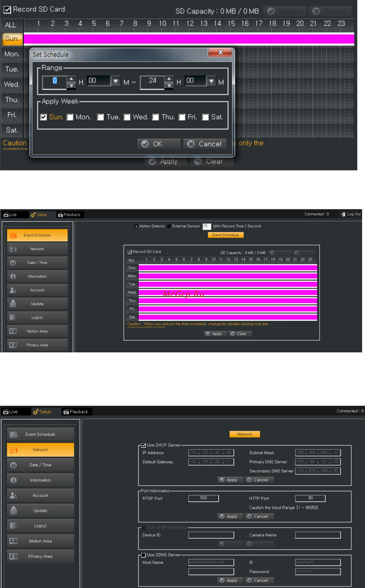
Task: Tick Wed. in the Apply Week group
Action: coord(127,117)
